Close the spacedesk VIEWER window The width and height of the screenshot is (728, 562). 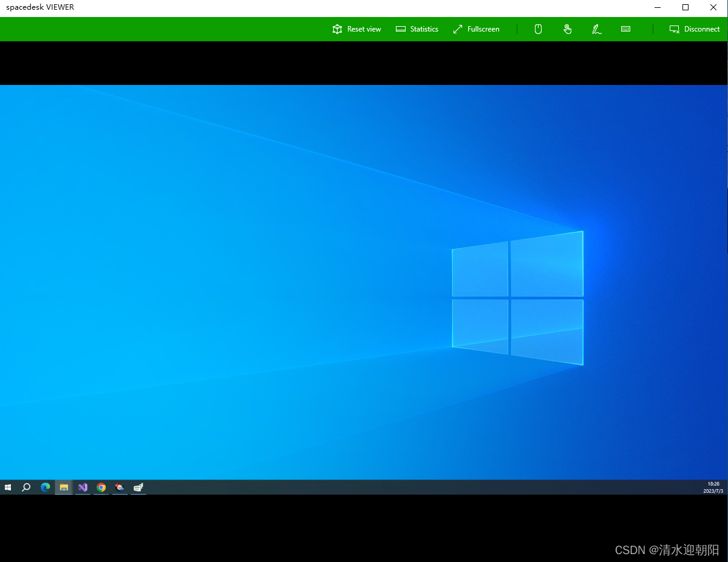point(713,7)
